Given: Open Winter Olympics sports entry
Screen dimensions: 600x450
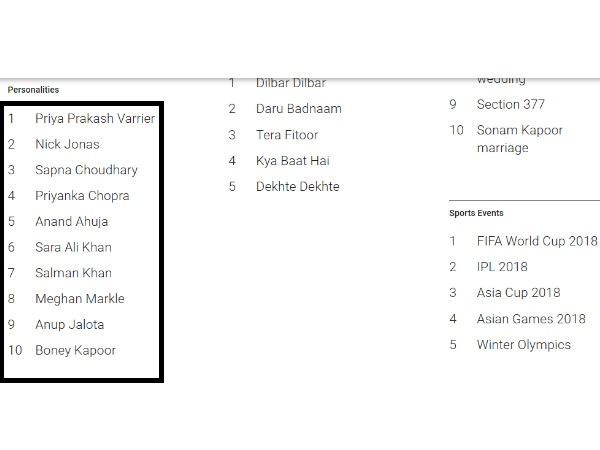Looking at the screenshot, I should click(x=523, y=345).
